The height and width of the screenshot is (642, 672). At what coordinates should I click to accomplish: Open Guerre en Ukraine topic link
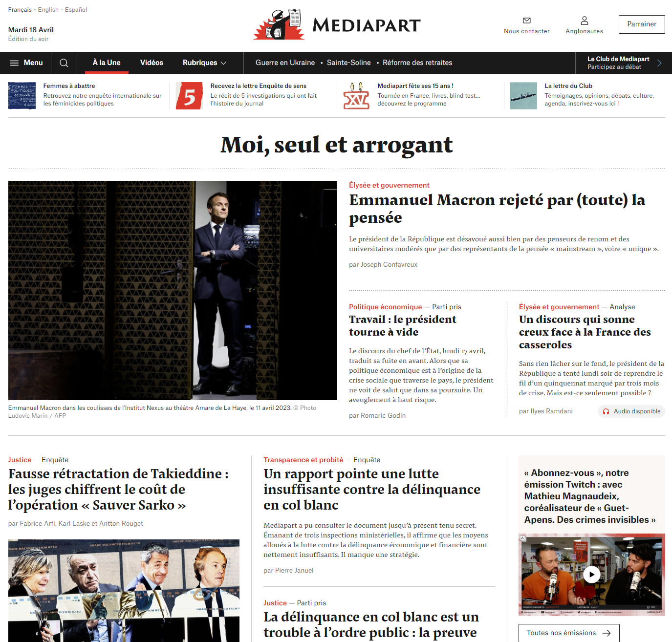tap(285, 63)
